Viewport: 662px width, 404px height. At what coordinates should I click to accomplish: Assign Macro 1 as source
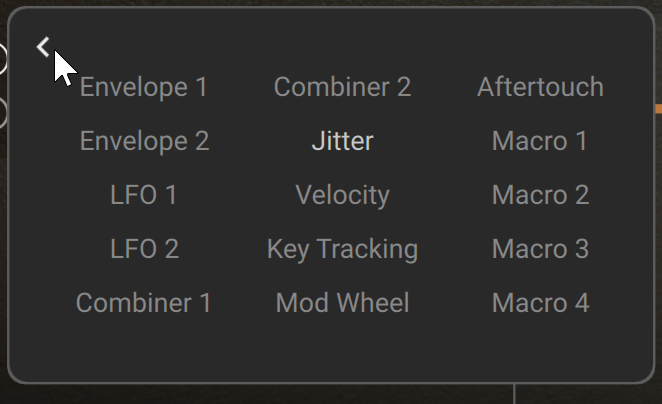point(540,141)
